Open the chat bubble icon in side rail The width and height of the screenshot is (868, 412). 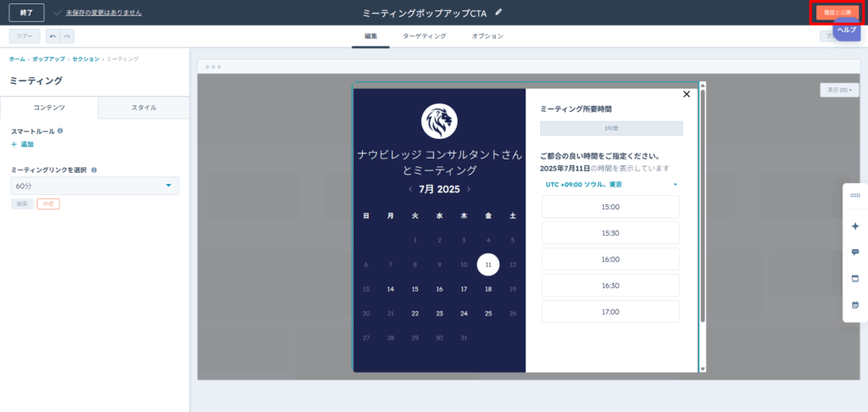(x=854, y=252)
